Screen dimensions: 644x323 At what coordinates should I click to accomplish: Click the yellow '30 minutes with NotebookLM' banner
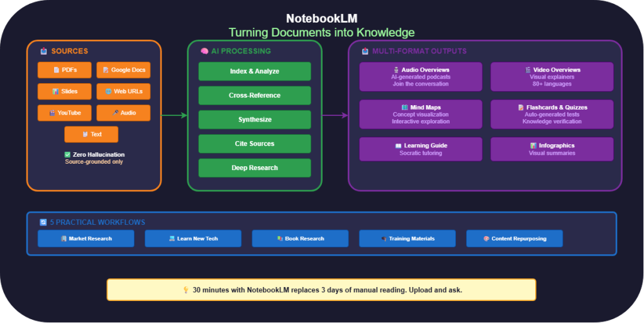tap(321, 290)
